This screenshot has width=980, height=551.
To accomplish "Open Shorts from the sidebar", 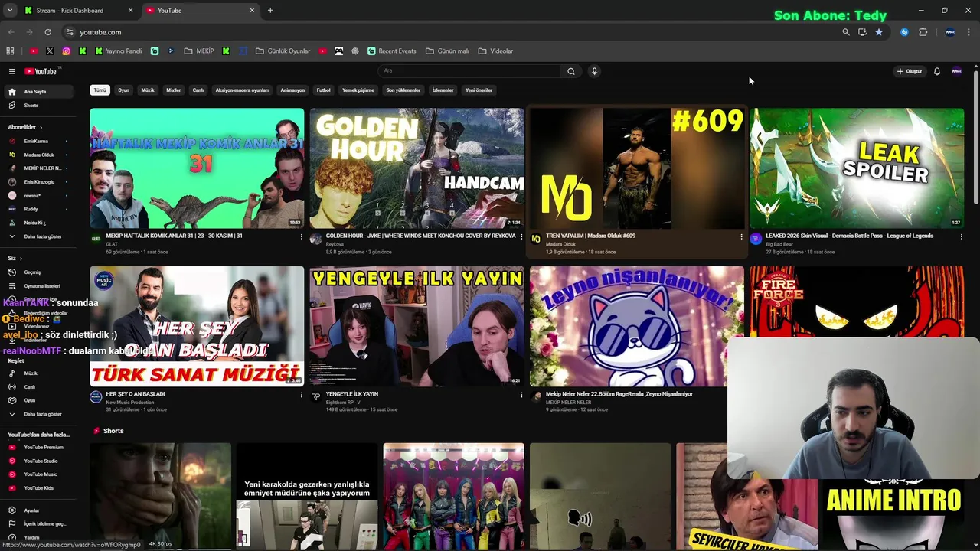I will [38, 106].
